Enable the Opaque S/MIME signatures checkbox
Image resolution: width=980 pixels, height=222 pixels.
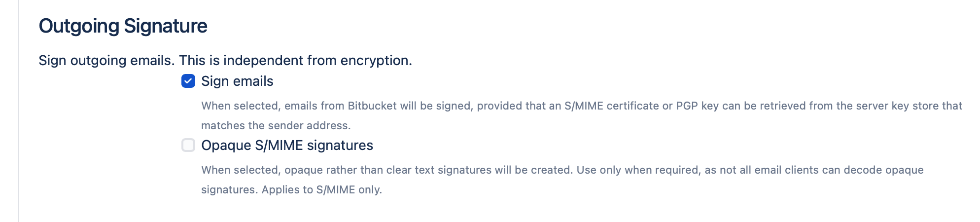[188, 145]
